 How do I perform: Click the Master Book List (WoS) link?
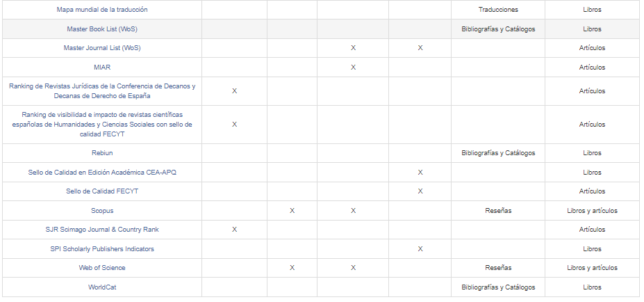click(x=102, y=29)
